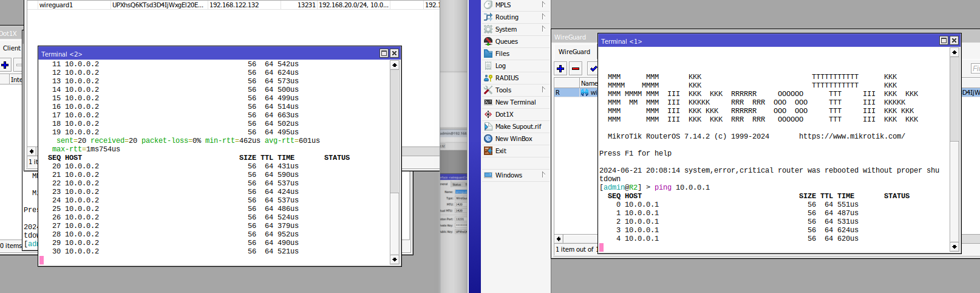Select the WireGuard tab

click(574, 52)
